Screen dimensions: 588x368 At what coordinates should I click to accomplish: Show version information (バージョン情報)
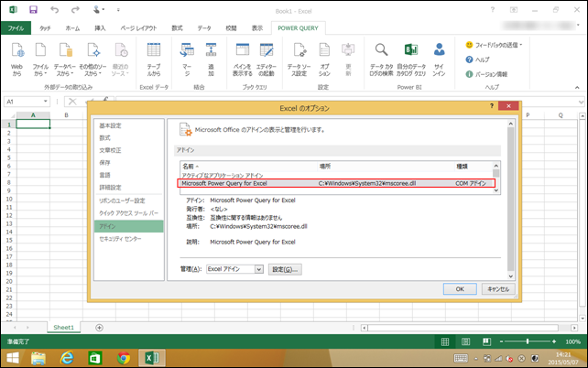(x=486, y=74)
